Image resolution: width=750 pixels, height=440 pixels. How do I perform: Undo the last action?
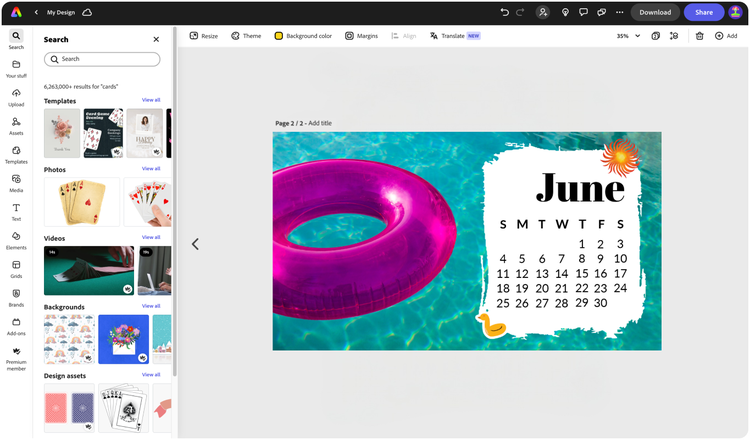[x=504, y=12]
